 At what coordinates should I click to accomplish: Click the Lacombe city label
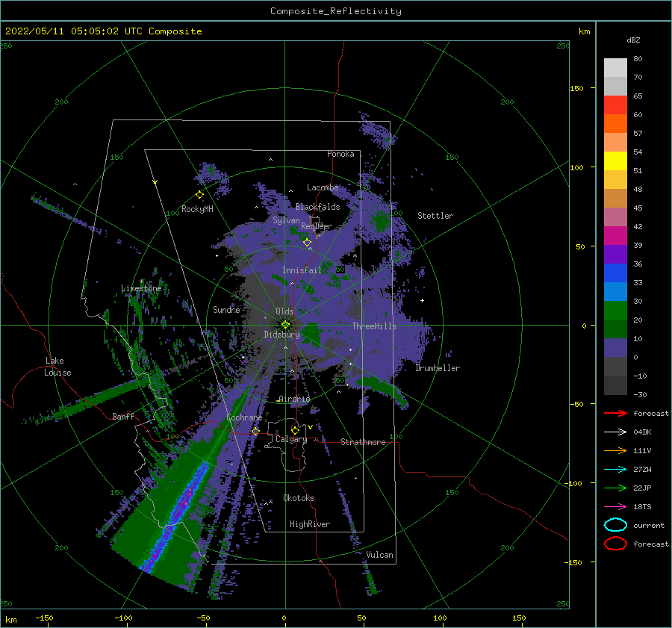pos(323,187)
